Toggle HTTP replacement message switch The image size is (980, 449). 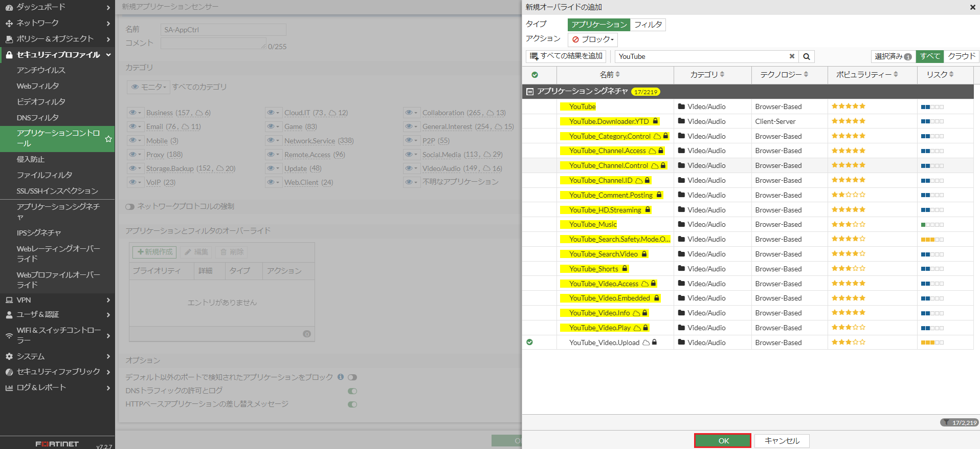[352, 404]
